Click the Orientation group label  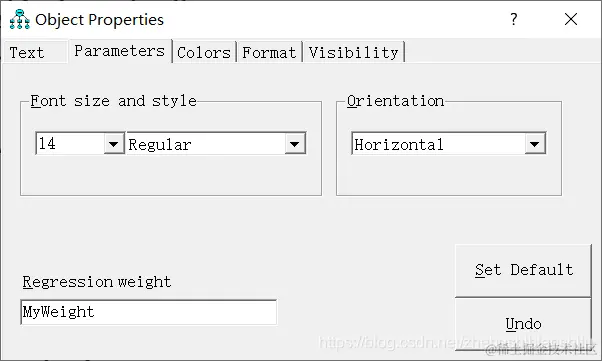[x=395, y=101]
